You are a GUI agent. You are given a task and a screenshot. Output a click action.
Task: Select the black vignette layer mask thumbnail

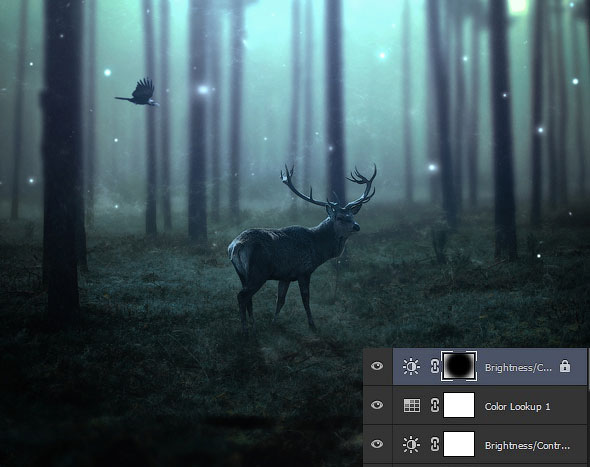tap(459, 366)
